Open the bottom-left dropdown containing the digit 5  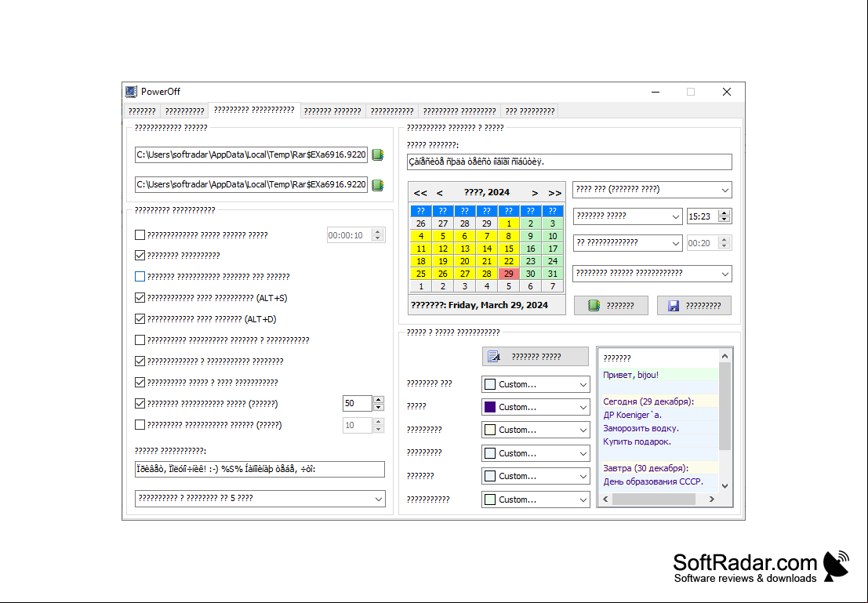[x=260, y=499]
